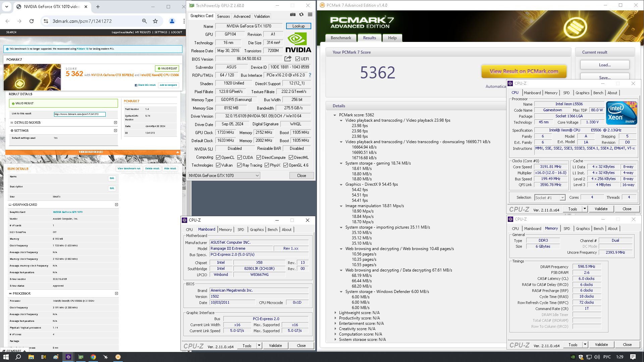
Task: Open the NVIDIA GeForce GTX 1070 GPU selector
Action: 224,176
